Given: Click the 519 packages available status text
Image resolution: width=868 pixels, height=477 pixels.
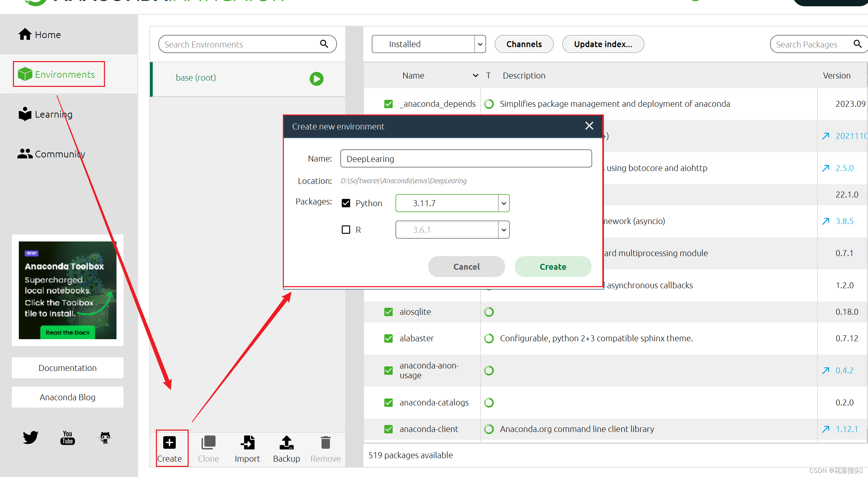Looking at the screenshot, I should tap(410, 455).
